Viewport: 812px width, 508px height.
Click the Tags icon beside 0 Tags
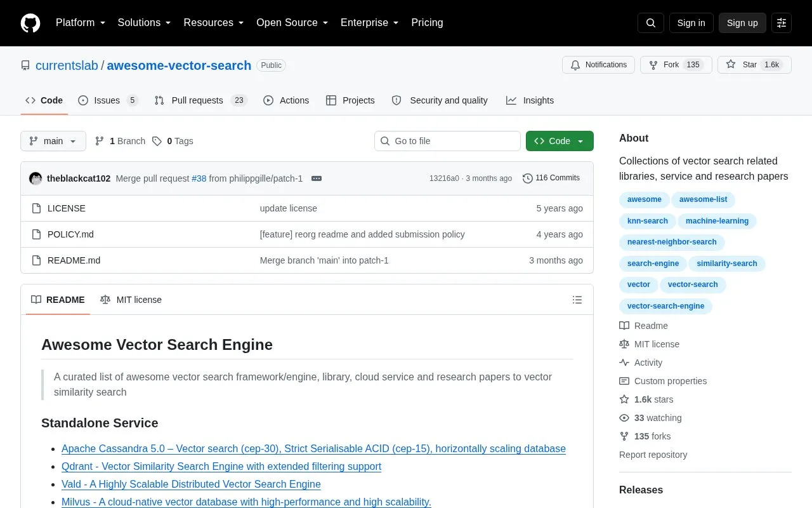[x=157, y=141]
